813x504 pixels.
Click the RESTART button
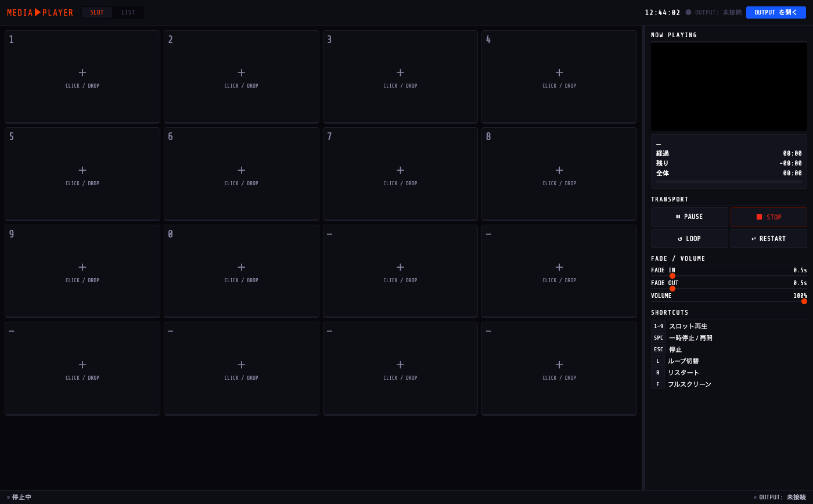[769, 239]
